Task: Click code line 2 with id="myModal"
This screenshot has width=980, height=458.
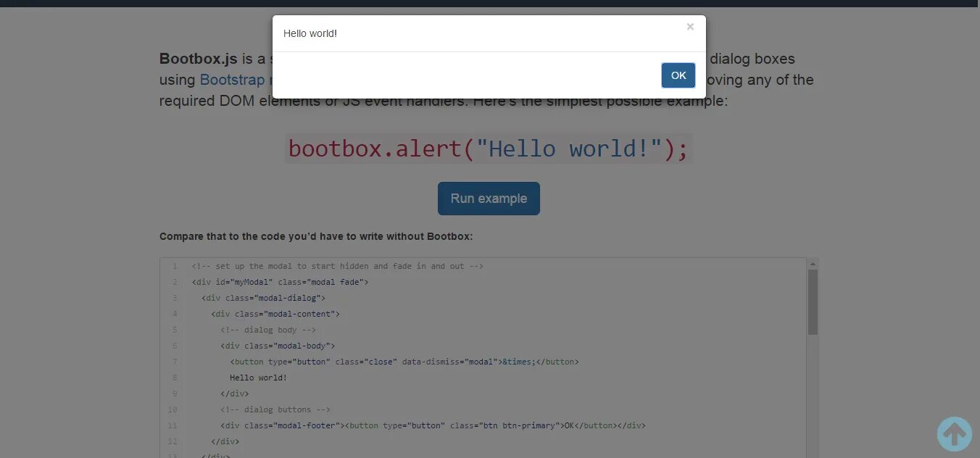Action: pos(281,282)
